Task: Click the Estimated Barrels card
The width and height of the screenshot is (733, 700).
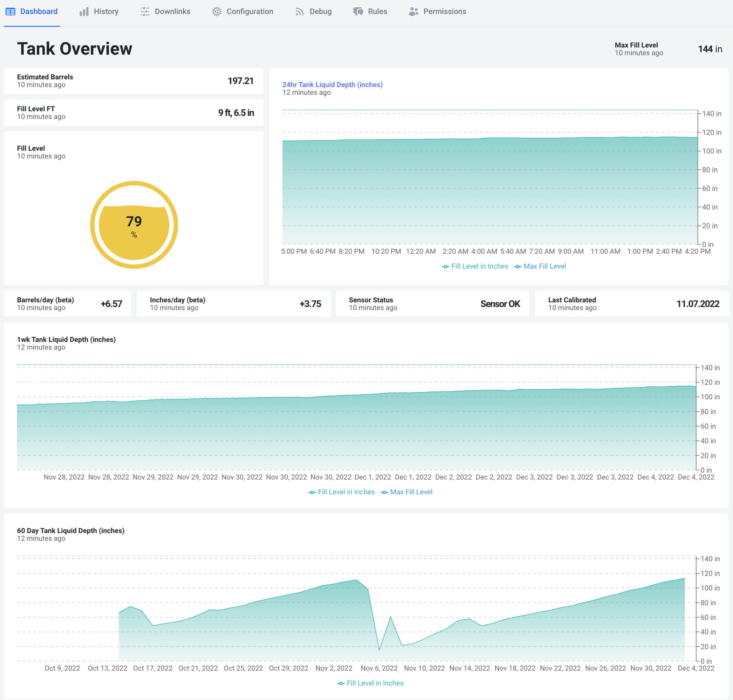Action: click(x=134, y=81)
